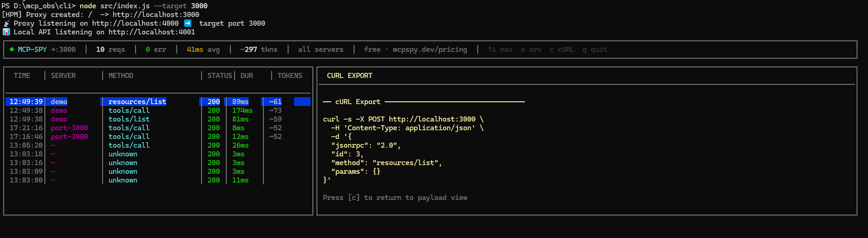Click the '0 err' counter
Viewport: 868px width, 238px height.
[156, 50]
